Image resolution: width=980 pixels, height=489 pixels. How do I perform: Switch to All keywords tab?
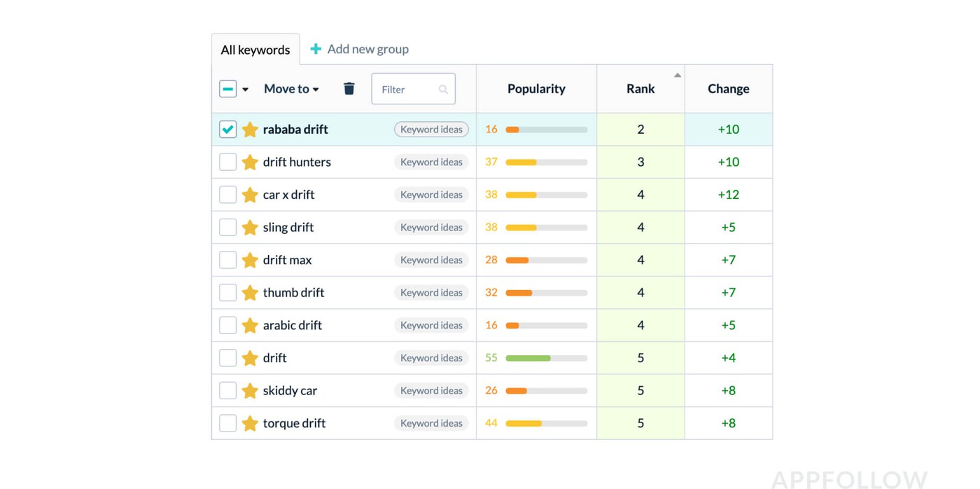(255, 50)
